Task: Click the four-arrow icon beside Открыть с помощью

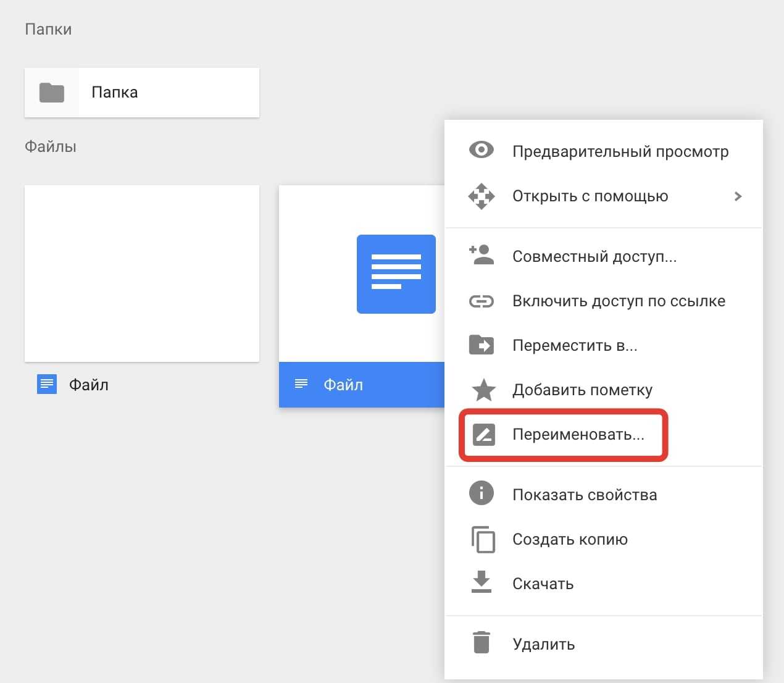Action: (x=482, y=196)
